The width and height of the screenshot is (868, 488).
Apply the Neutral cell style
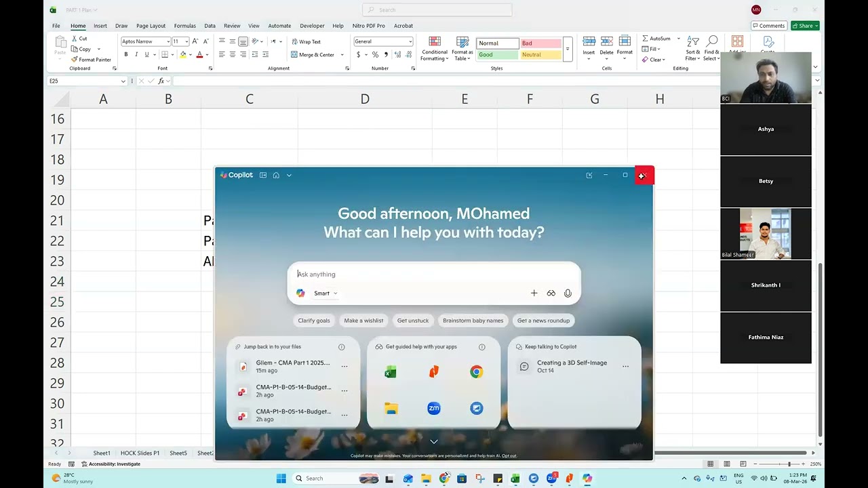click(x=540, y=55)
